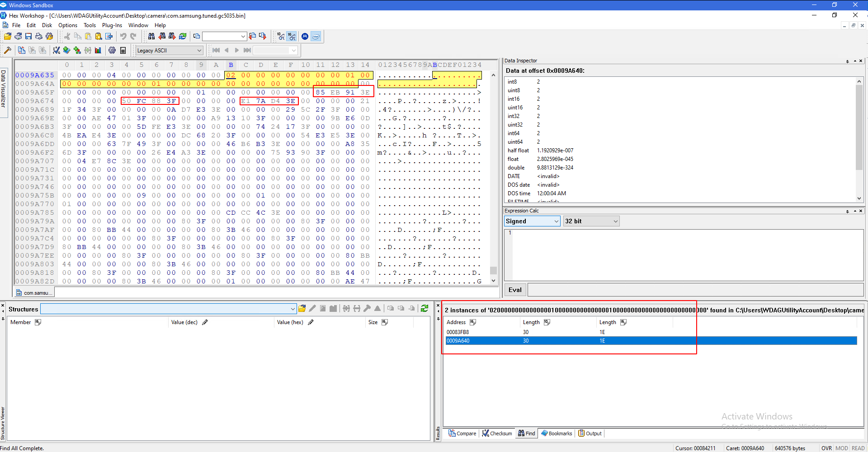The image size is (868, 452).
Task: Click the gear settings icon in second toolbar
Action: pyautogui.click(x=112, y=51)
